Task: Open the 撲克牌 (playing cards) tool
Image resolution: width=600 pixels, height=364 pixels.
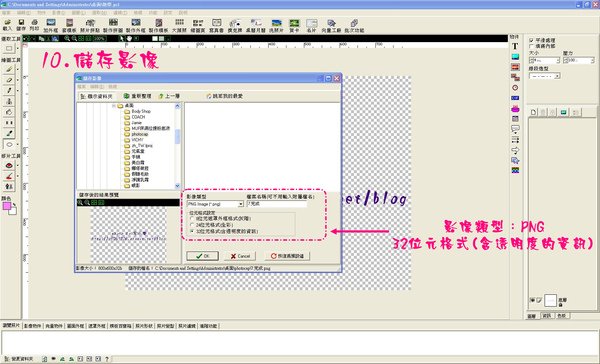Action: pos(235,25)
